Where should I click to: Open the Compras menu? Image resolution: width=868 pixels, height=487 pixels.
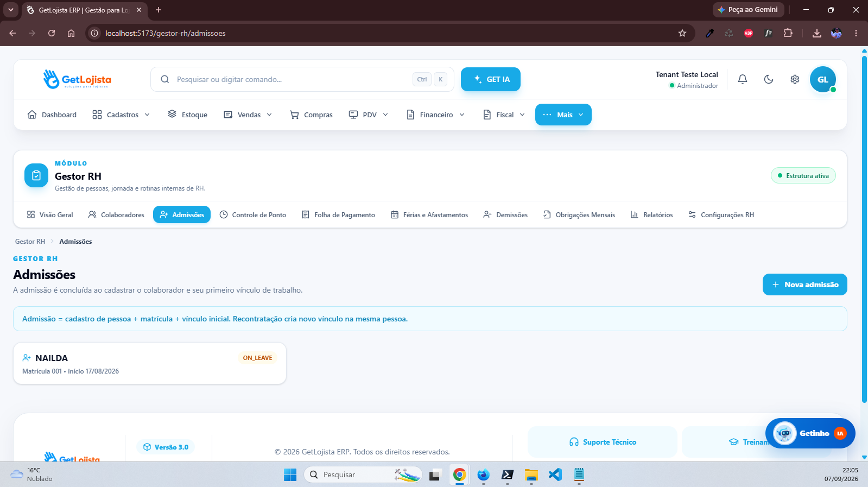click(x=312, y=115)
